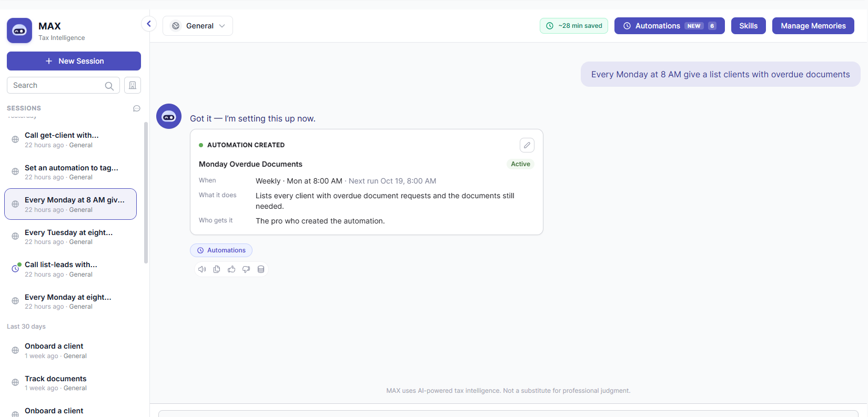Click the Automations chip below the card

(x=221, y=250)
